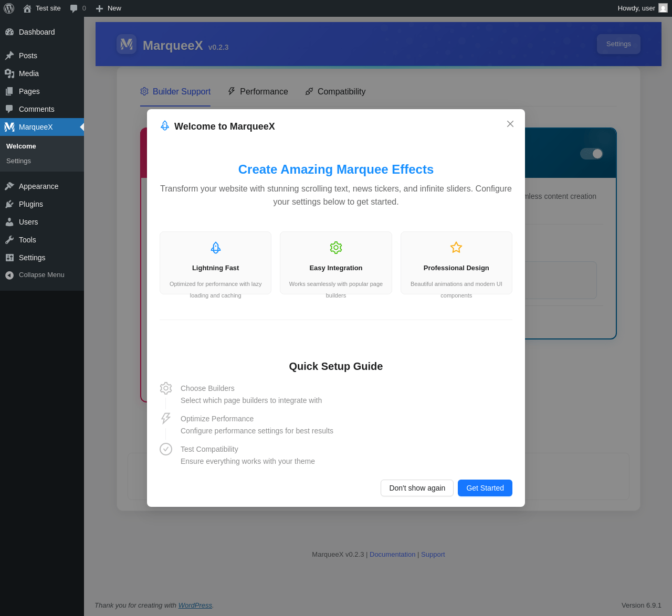This screenshot has width=672, height=616.
Task: Open the Media library menu
Action: 42,73
